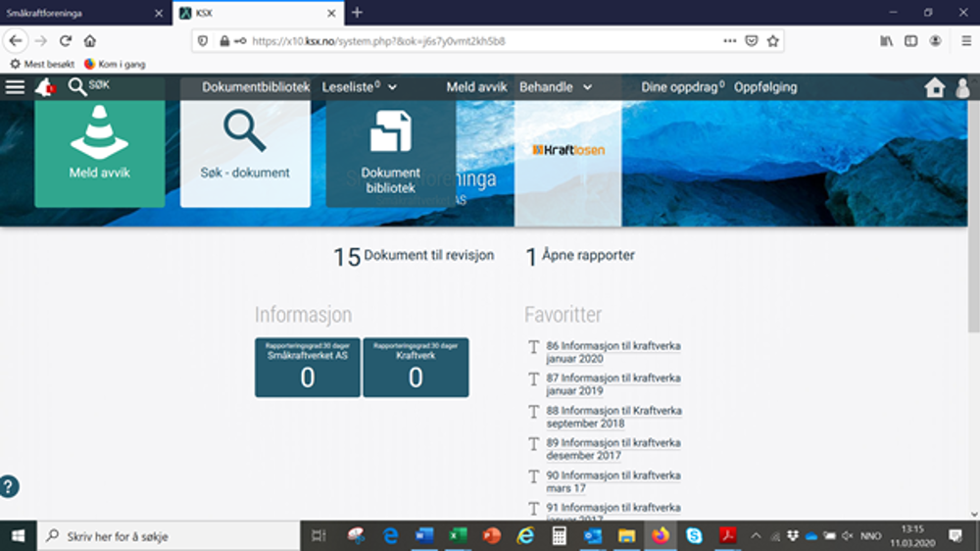980x551 pixels.
Task: Expand the Leseliste dropdown
Action: click(359, 87)
